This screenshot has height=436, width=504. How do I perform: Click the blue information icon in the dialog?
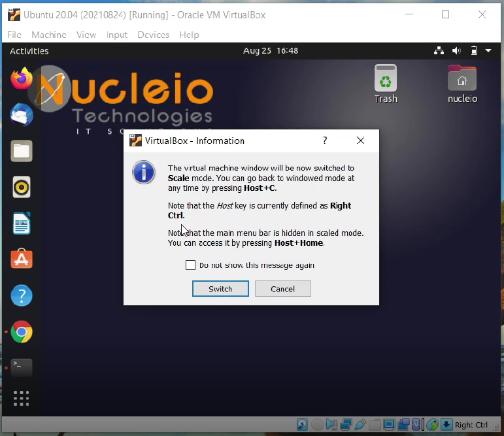pyautogui.click(x=144, y=172)
